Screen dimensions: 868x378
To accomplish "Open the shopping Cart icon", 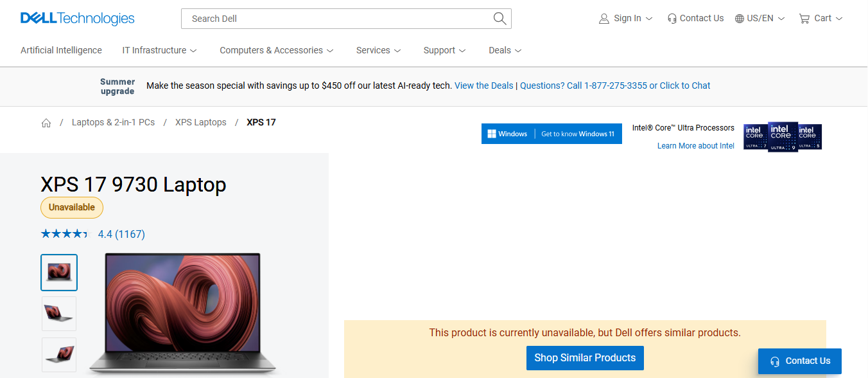I will click(x=806, y=18).
